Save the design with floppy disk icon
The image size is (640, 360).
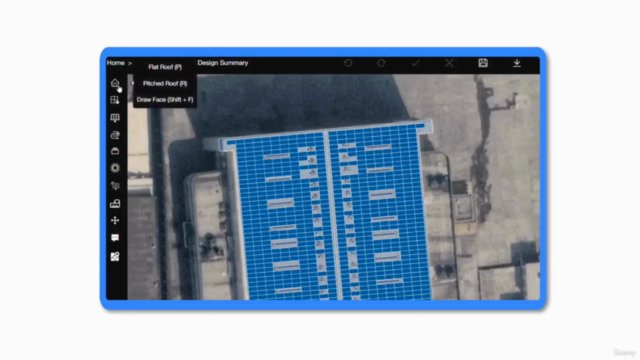(x=483, y=63)
